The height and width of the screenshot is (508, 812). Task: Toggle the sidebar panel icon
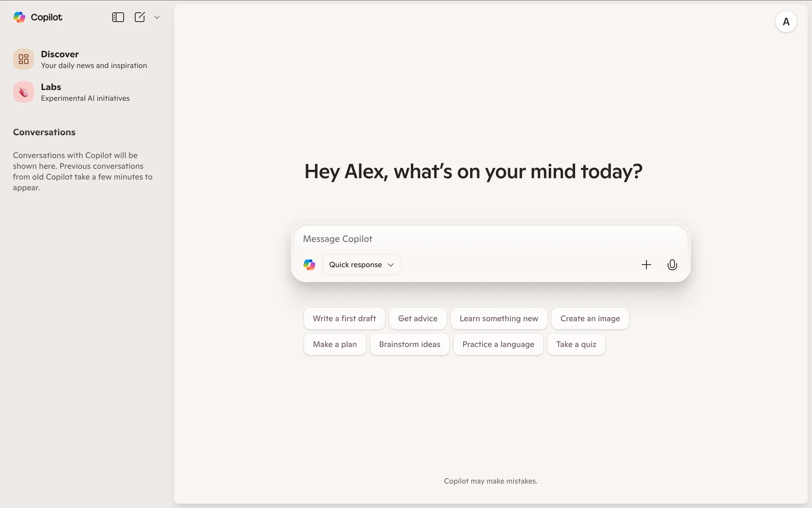[118, 17]
